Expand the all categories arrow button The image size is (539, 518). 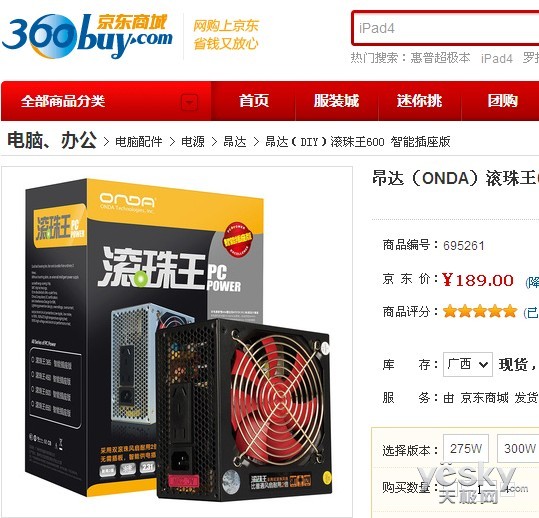pos(189,102)
